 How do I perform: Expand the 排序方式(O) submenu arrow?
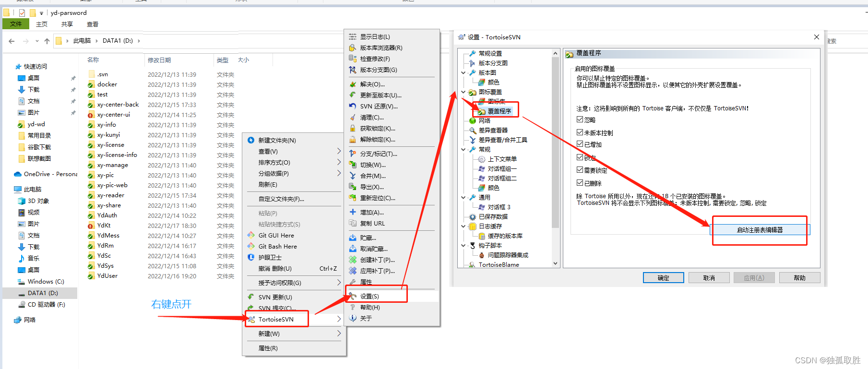(x=339, y=162)
